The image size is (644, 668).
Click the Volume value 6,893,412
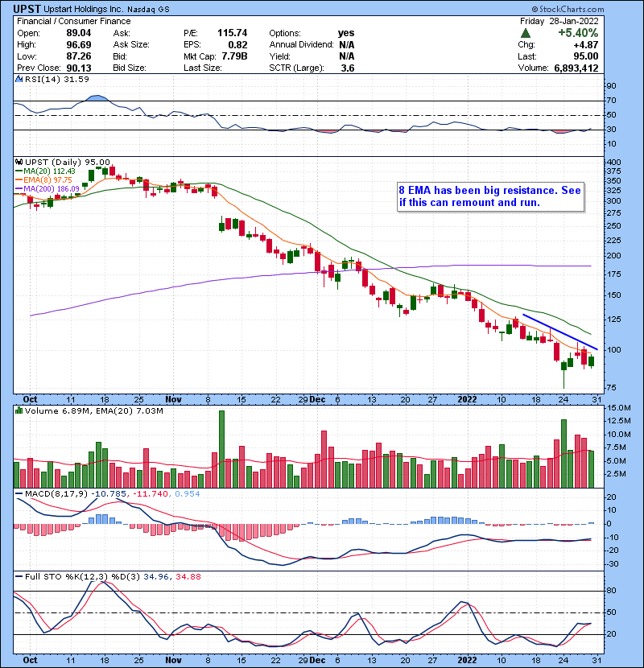[x=576, y=68]
